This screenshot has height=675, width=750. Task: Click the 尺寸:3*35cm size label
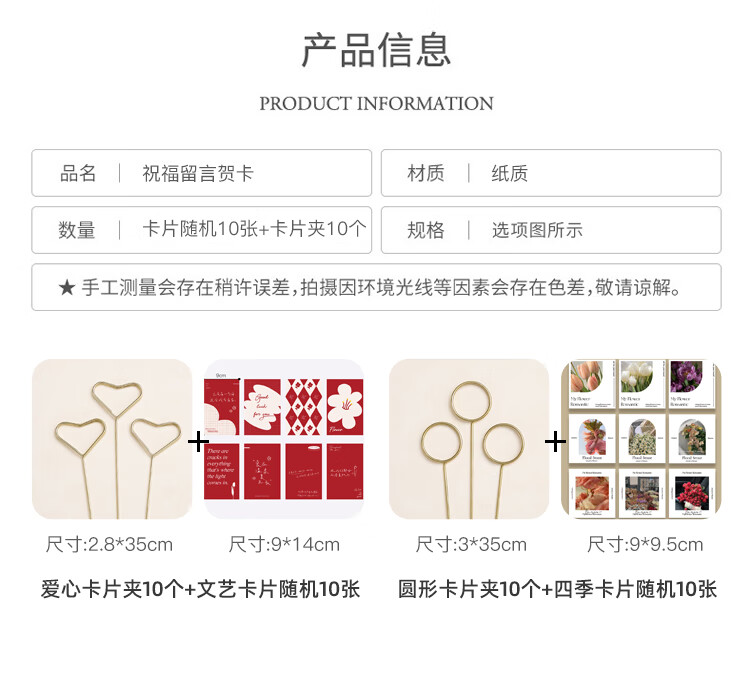point(471,544)
